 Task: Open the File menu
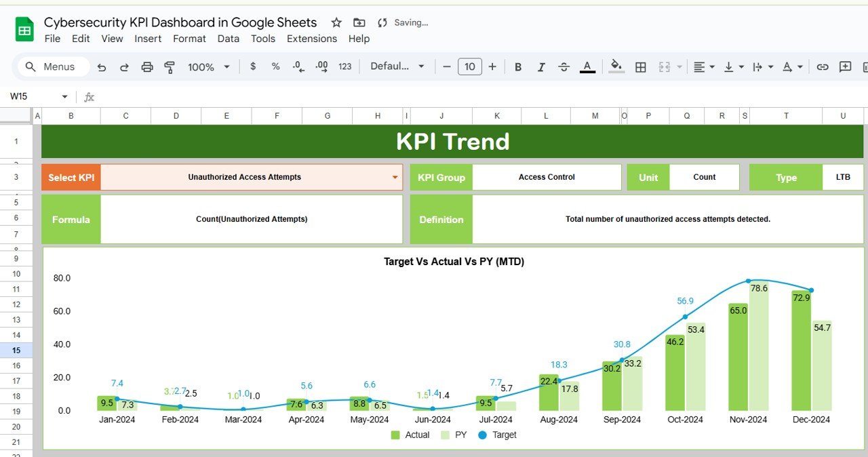pyautogui.click(x=52, y=39)
